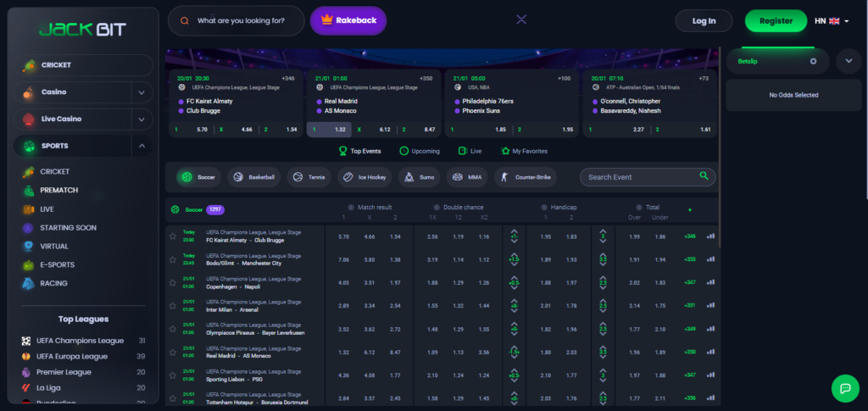Click the Search Event input field
868x411 pixels.
coord(648,177)
